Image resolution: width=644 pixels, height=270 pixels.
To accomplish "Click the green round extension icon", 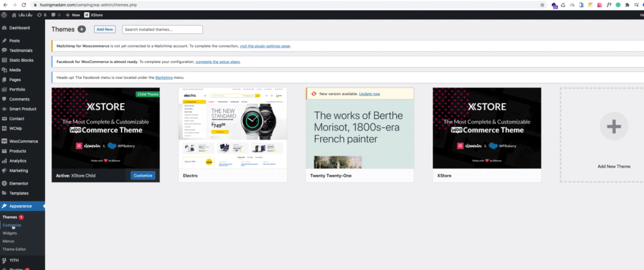I will tap(618, 5).
